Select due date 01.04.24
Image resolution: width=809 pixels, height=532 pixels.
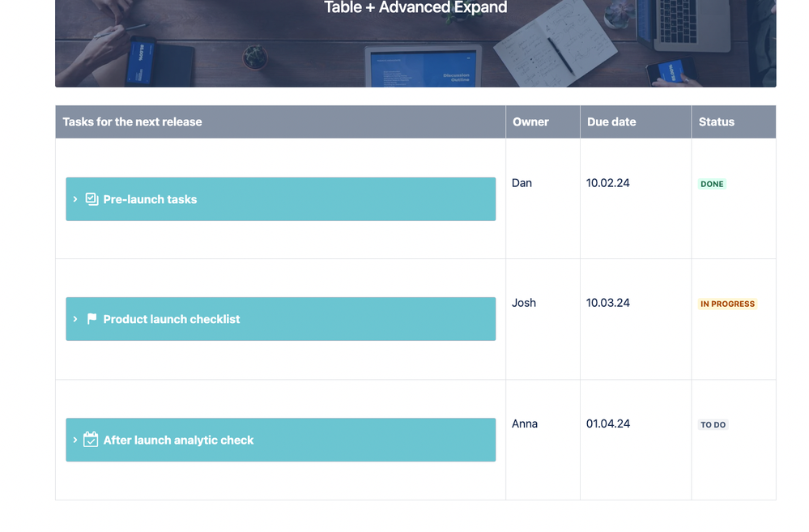pyautogui.click(x=608, y=423)
